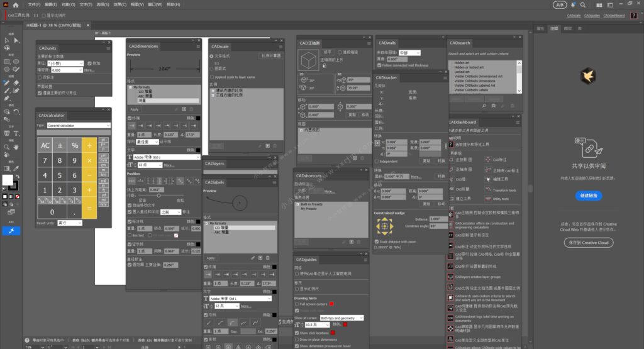This screenshot has width=644, height=349.
Task: Open CADwalls wall alignment dropdown 中部
Action: [409, 53]
